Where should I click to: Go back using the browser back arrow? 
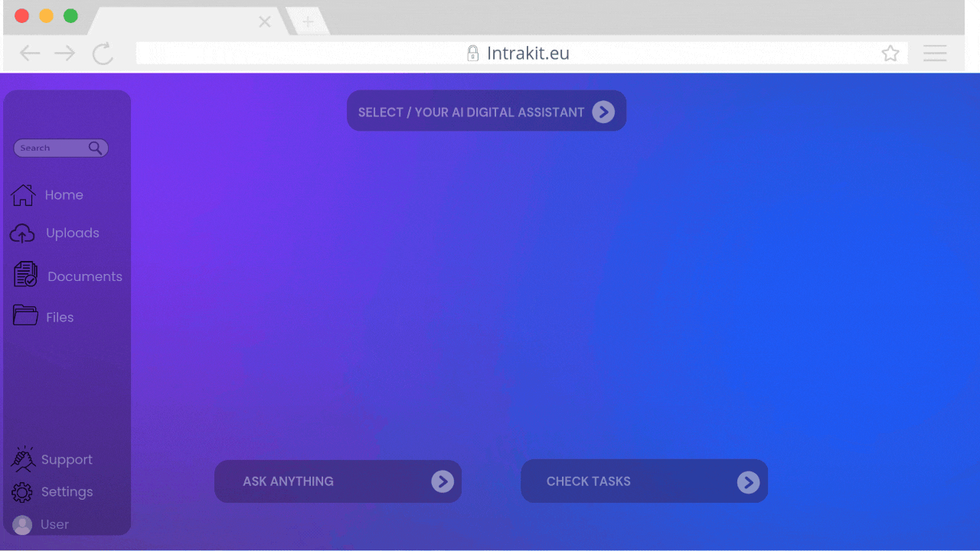tap(30, 54)
